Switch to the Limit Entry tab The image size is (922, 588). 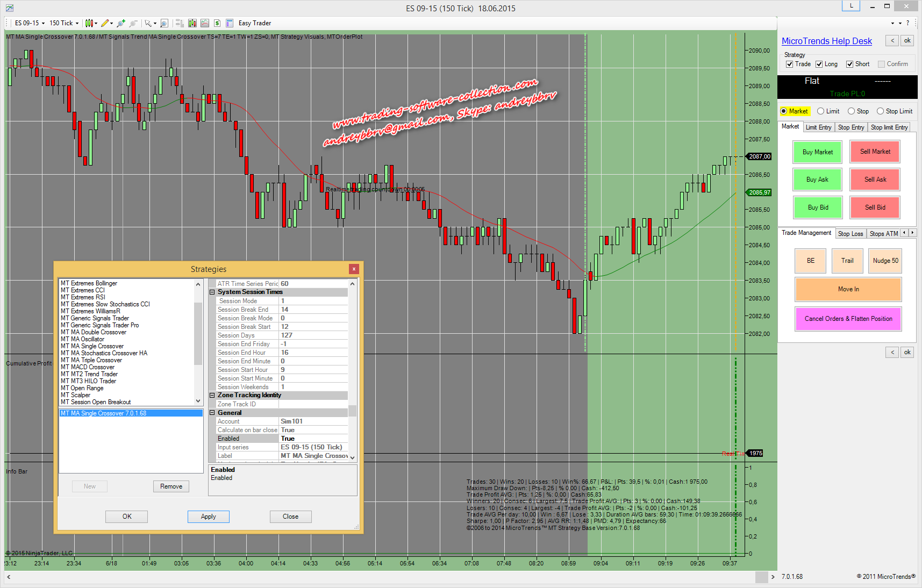(x=818, y=127)
